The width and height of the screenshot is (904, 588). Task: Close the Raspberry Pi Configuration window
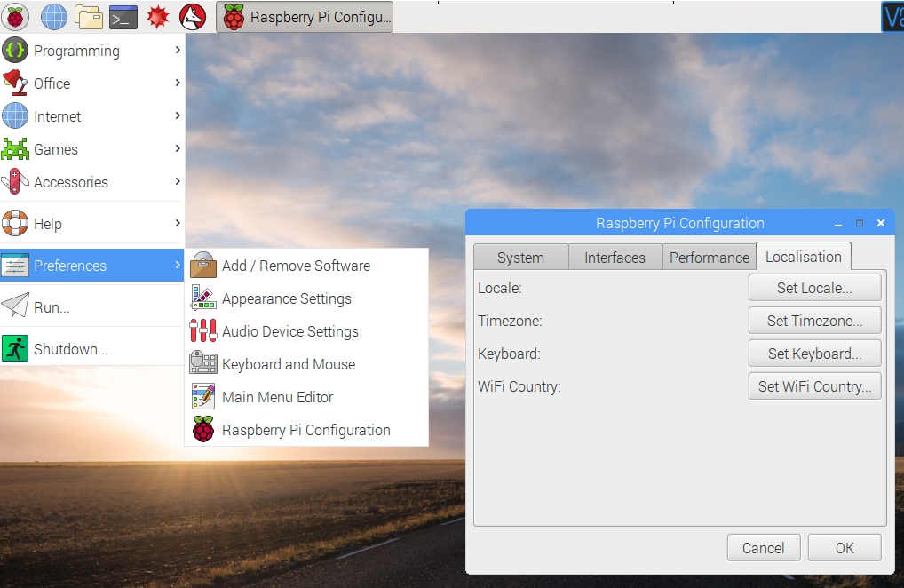[880, 223]
